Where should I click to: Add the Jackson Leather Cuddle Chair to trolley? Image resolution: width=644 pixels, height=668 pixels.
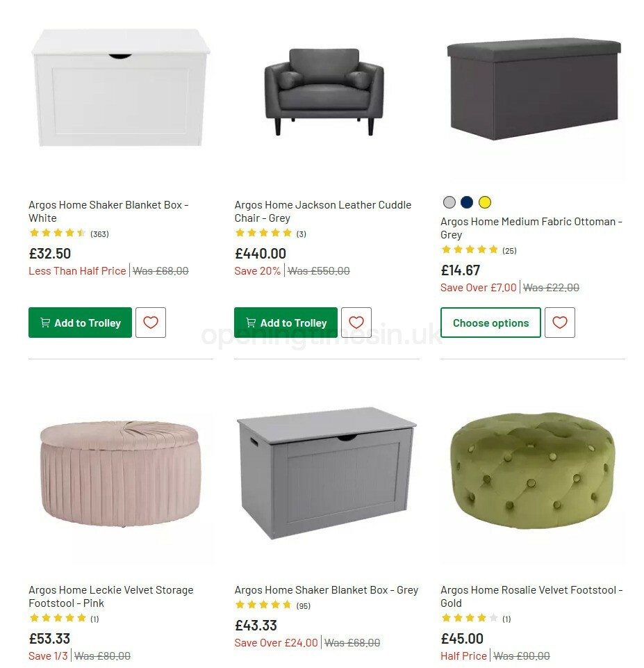286,322
